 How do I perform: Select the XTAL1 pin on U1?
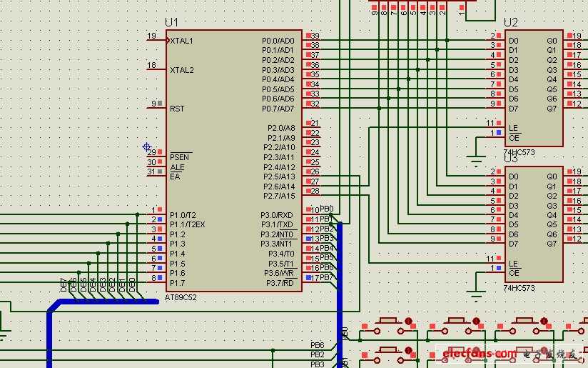tap(181, 41)
